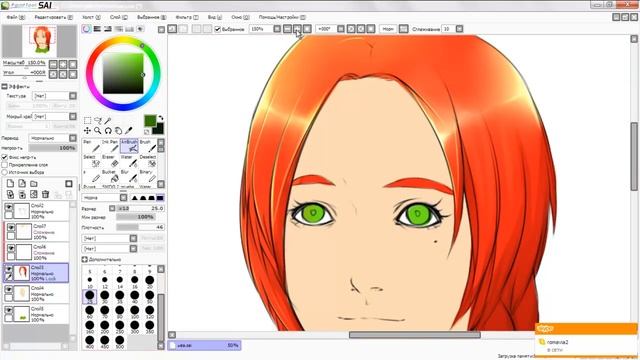Open the Файл menu
The height and width of the screenshot is (360, 640).
15,18
